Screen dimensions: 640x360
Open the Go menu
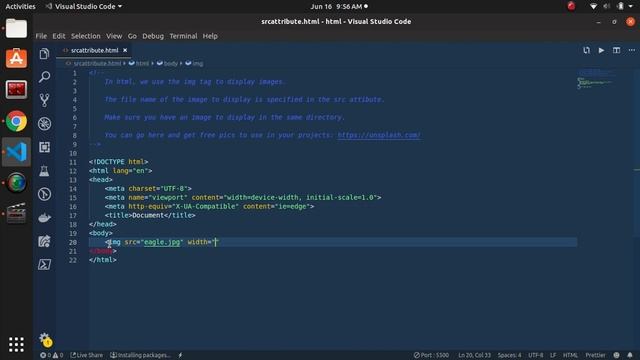(x=132, y=36)
